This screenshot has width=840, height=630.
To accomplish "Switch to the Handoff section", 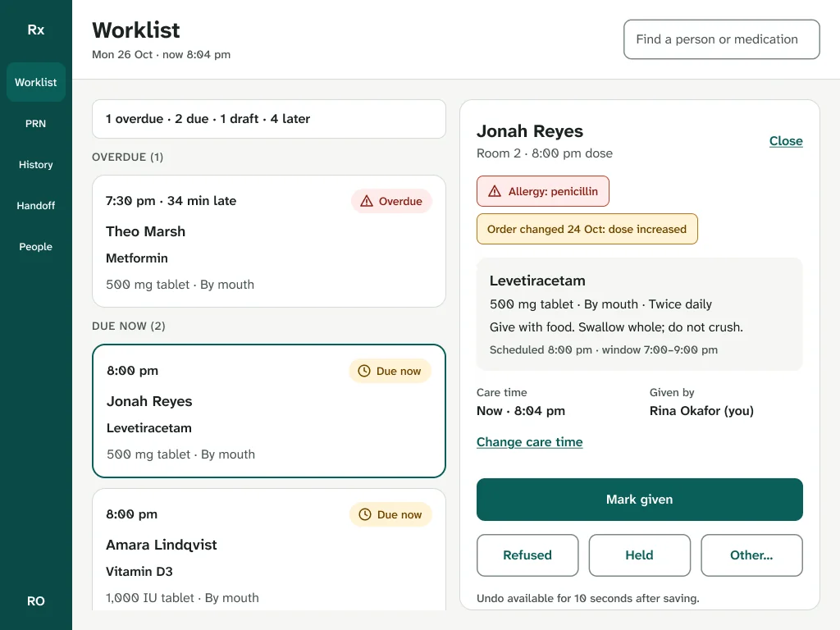I will click(x=36, y=206).
